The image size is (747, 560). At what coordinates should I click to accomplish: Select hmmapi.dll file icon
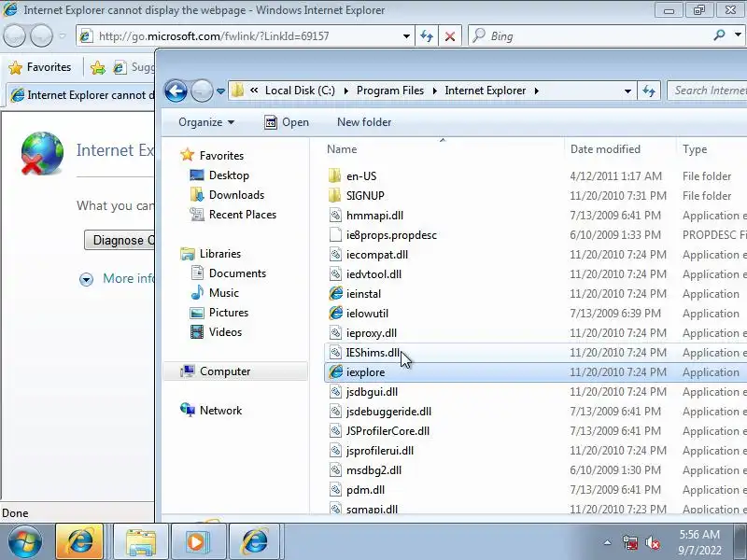coord(335,216)
